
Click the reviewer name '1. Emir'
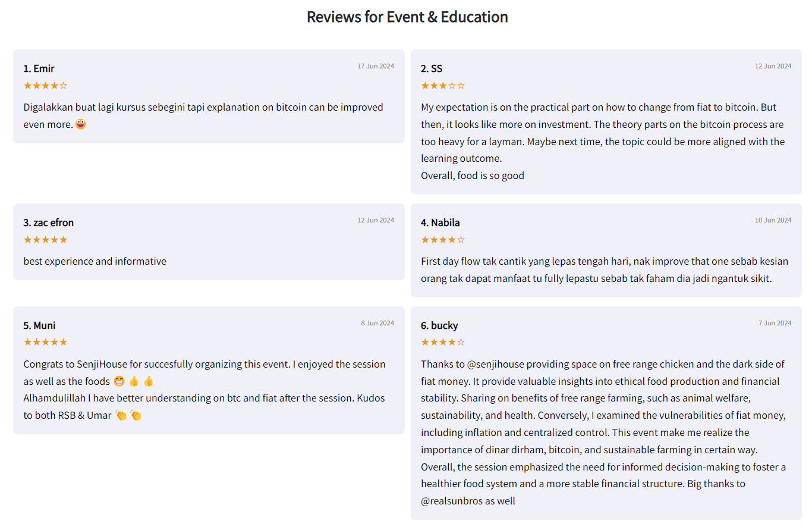pyautogui.click(x=39, y=68)
